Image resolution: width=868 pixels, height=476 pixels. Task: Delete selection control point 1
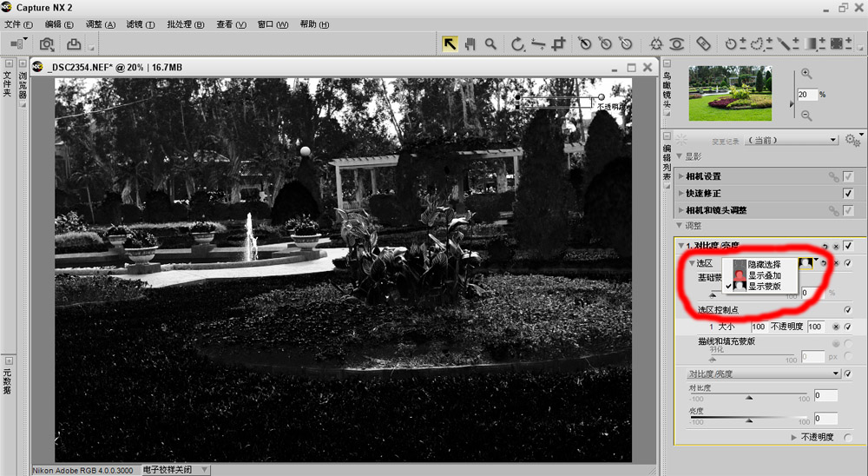point(837,327)
